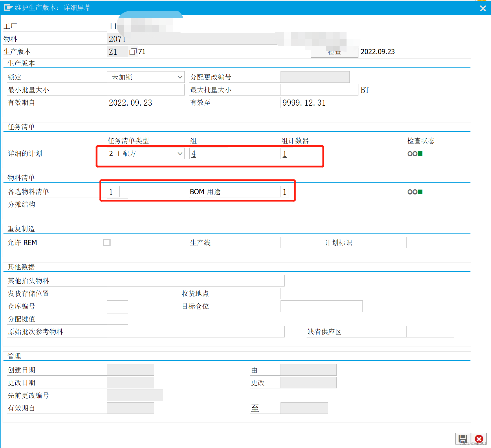Click the 缺省供应区 input field
The image size is (491, 448).
(x=430, y=332)
